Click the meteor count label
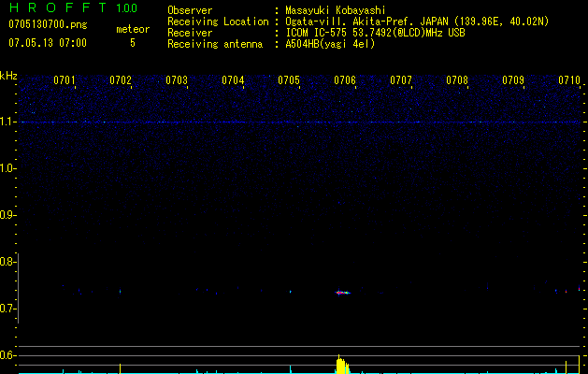Viewport: 588px width, 374px height. coord(133,29)
